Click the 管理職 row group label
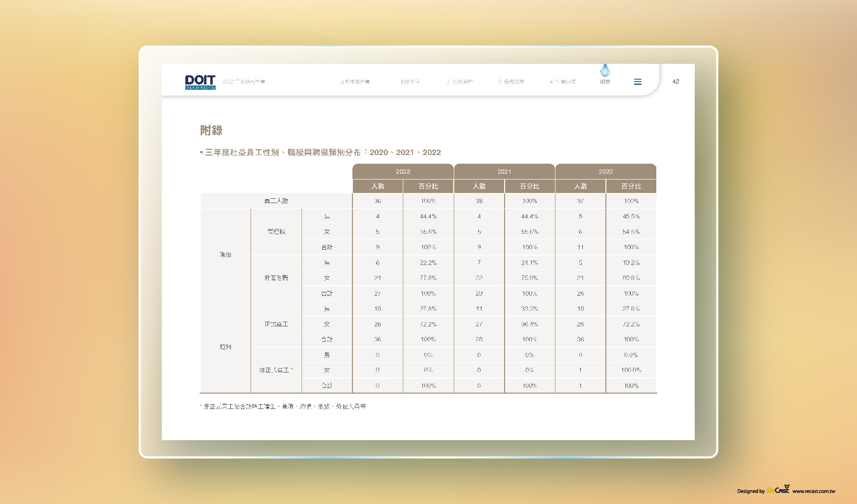Viewport: 857px width, 504px height. click(276, 231)
